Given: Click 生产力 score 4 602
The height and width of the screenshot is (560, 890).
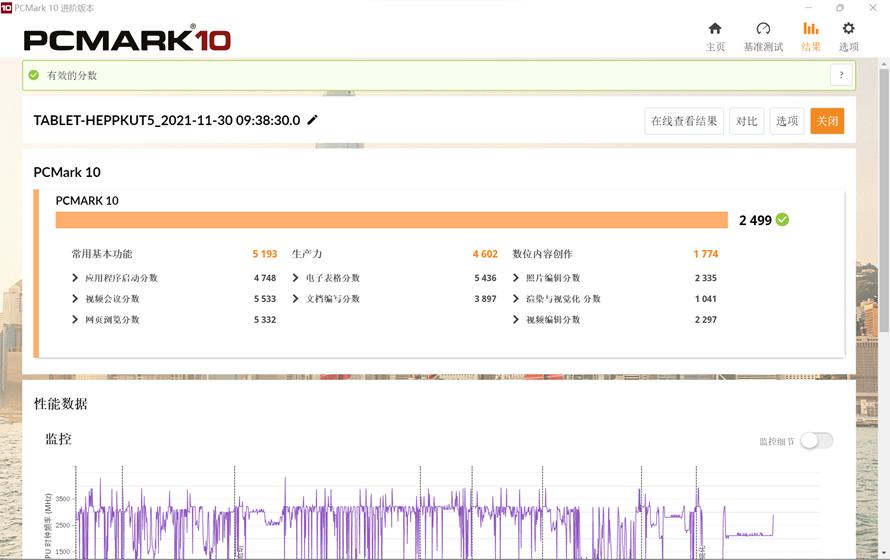Looking at the screenshot, I should [x=485, y=254].
